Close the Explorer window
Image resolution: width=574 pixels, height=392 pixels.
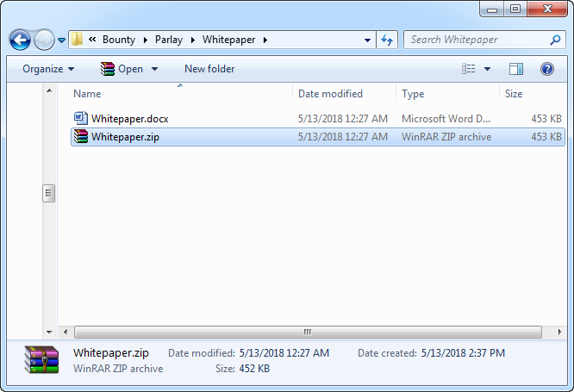pos(547,9)
